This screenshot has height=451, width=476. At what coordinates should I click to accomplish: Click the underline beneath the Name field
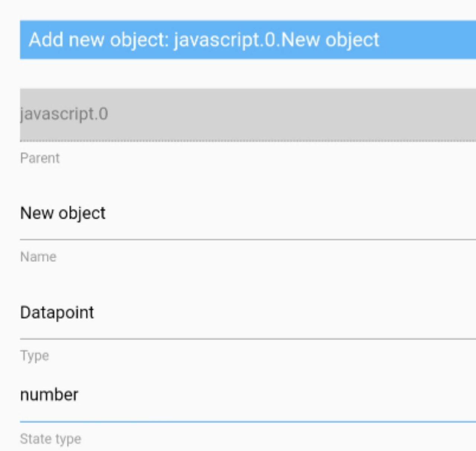coord(248,240)
